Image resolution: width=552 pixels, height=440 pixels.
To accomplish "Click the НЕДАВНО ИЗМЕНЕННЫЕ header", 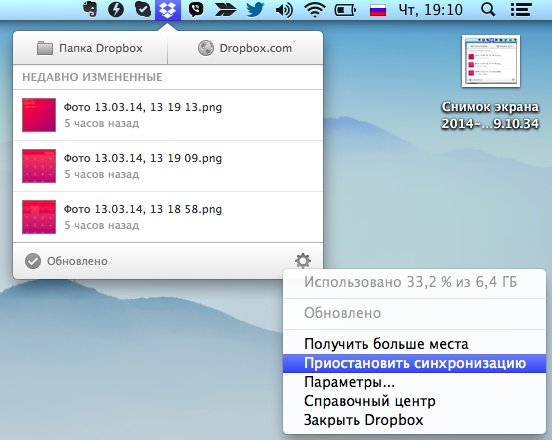I will coord(93,77).
